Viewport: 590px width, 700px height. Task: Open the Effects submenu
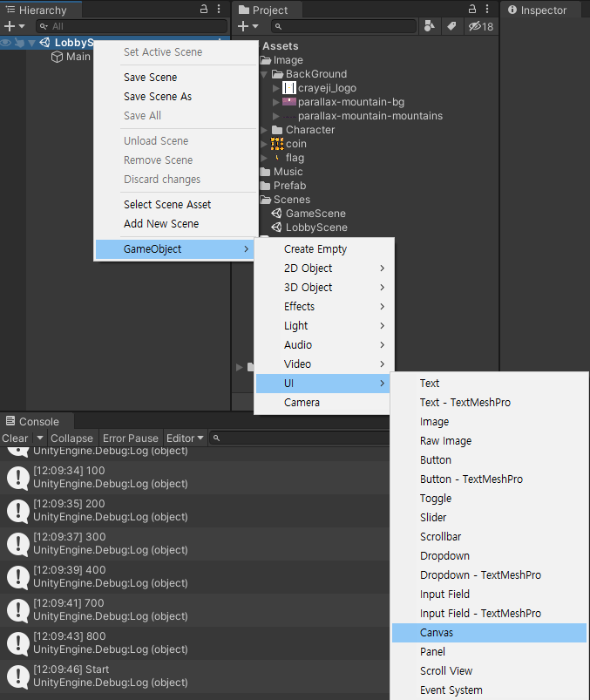(x=323, y=307)
